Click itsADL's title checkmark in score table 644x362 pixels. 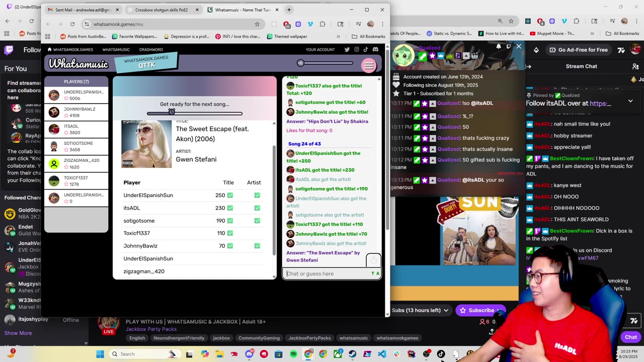230,208
